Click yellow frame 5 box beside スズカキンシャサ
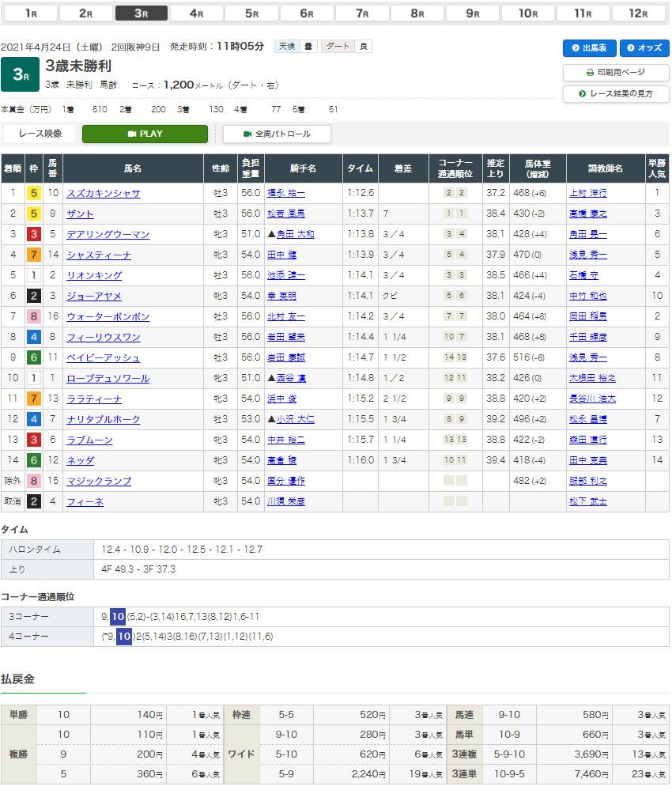Viewport: 672px width, 790px height. pyautogui.click(x=34, y=193)
